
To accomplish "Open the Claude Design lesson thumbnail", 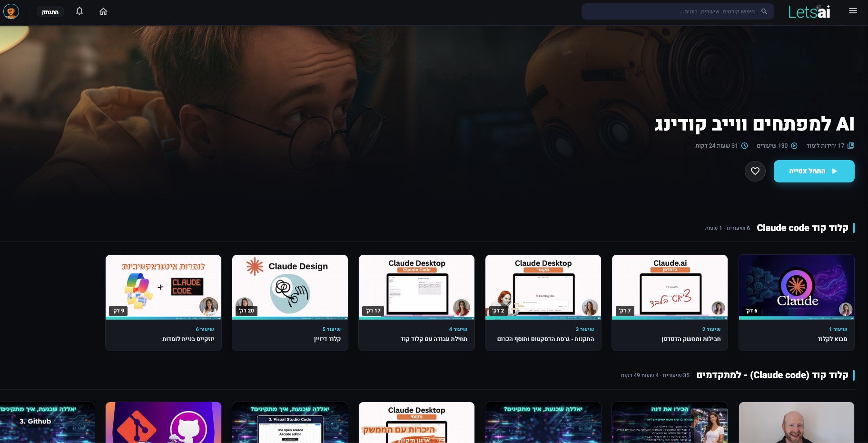I will [290, 287].
